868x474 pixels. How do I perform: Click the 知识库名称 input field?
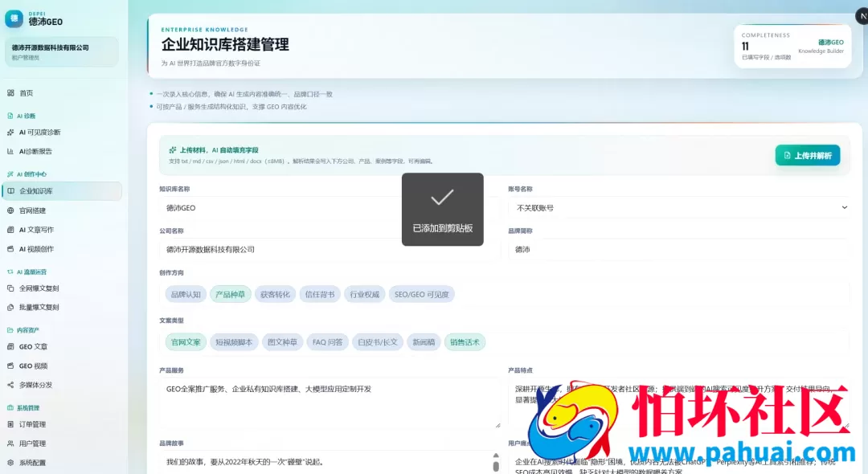pyautogui.click(x=330, y=208)
